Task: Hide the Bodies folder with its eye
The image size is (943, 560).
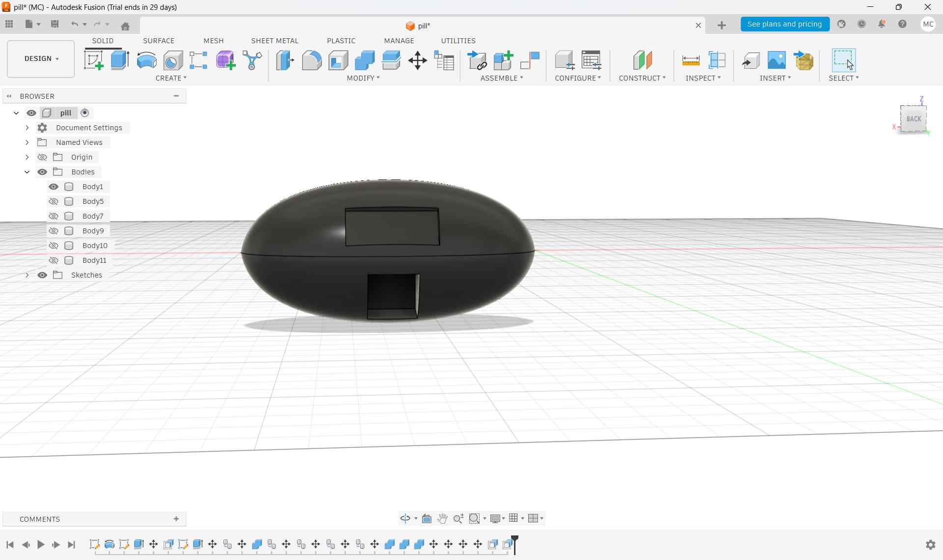Action: pyautogui.click(x=42, y=172)
